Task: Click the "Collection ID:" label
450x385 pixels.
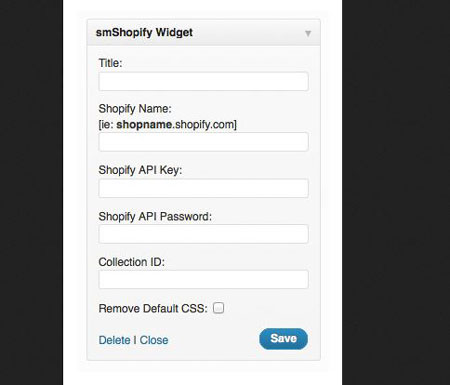Action: click(x=132, y=262)
